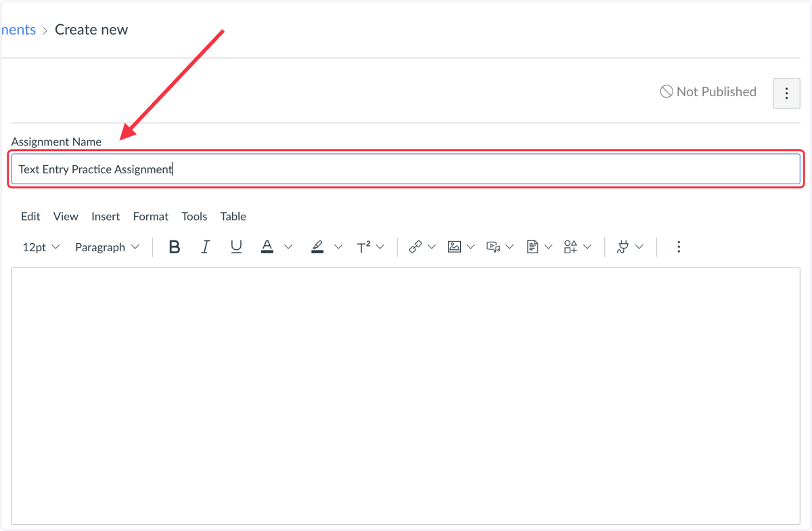This screenshot has height=531, width=812.
Task: Open the Tools menu
Action: pos(194,217)
